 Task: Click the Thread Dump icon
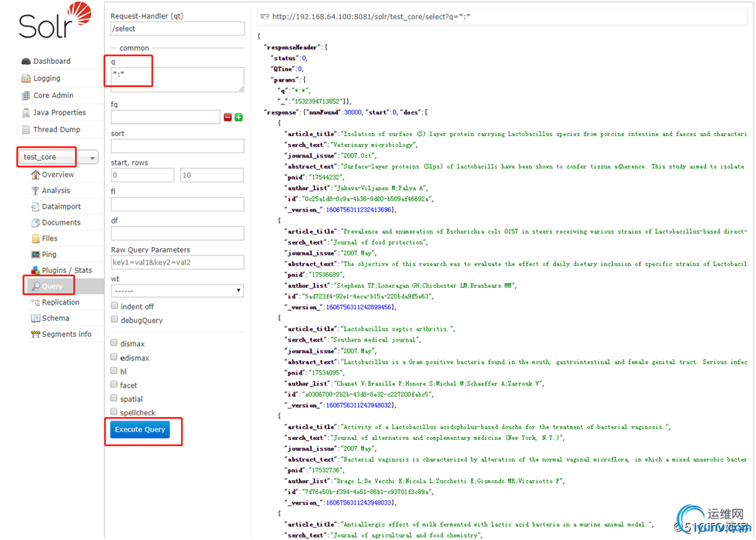[x=26, y=129]
